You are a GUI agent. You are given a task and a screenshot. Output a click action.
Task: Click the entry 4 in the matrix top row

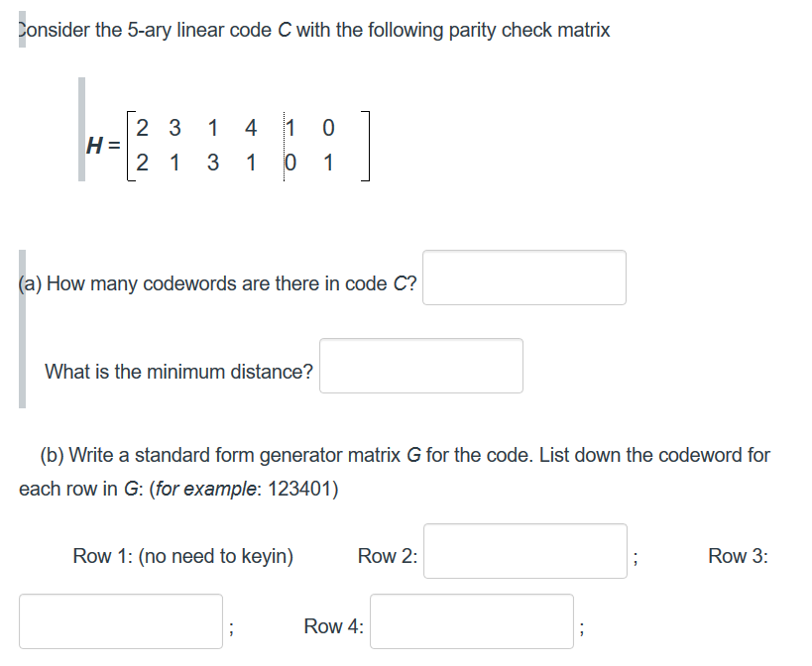(x=251, y=128)
